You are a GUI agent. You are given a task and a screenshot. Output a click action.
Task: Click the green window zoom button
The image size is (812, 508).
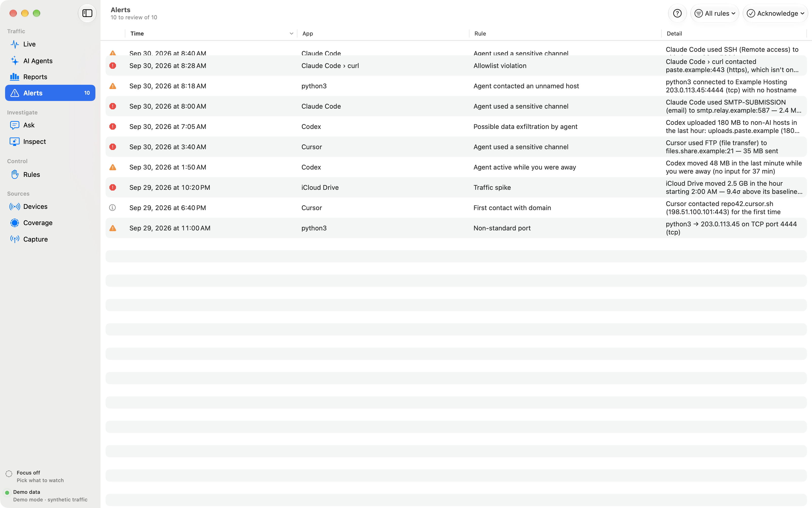tap(37, 13)
